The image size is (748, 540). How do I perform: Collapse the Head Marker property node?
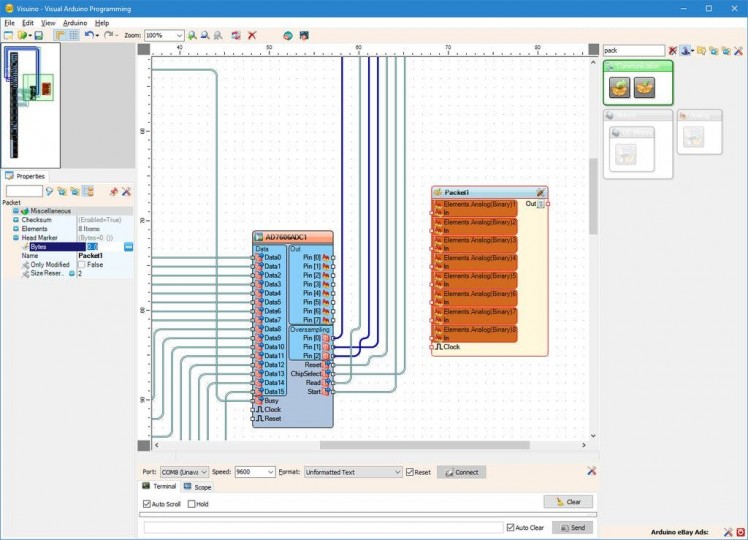click(x=15, y=238)
